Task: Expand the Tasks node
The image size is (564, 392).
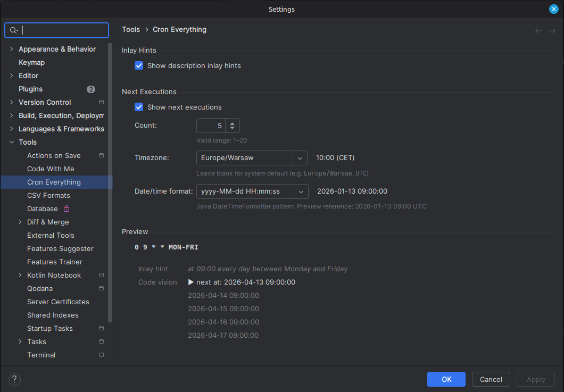Action: click(20, 341)
